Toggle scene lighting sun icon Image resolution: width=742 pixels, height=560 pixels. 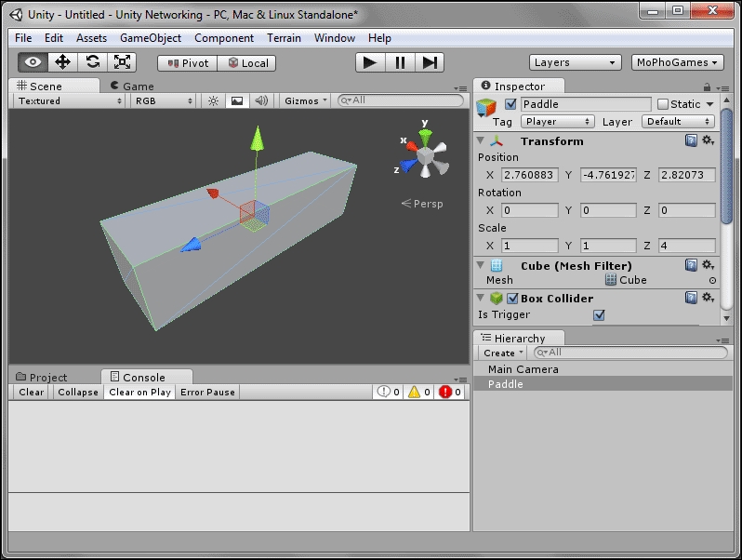click(x=214, y=100)
